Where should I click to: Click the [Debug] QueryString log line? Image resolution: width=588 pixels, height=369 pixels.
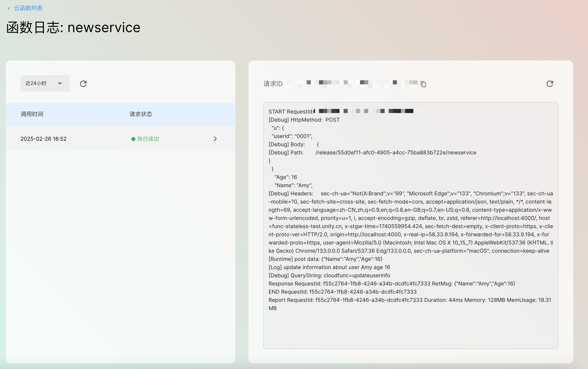point(329,275)
